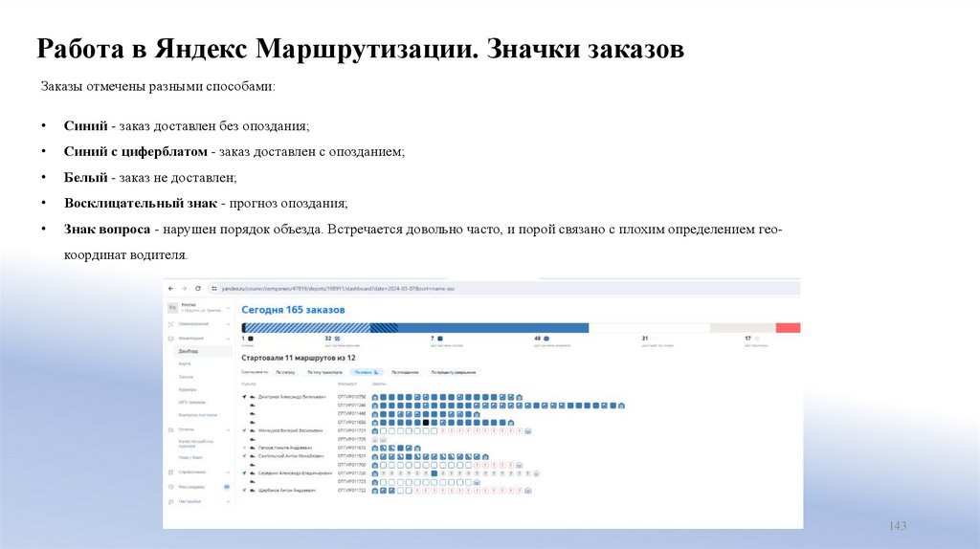Expand the Настройки section chevron
Image resolution: width=980 pixels, height=549 pixels.
point(228,501)
